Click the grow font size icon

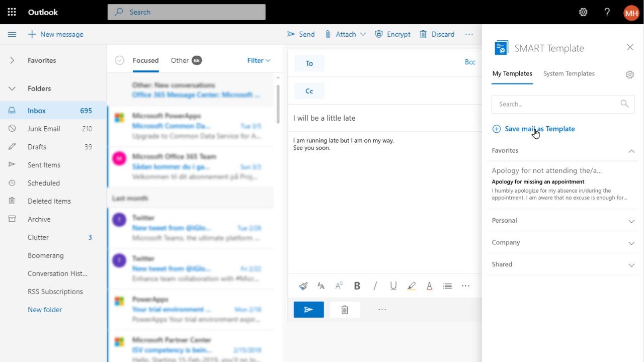tap(339, 286)
